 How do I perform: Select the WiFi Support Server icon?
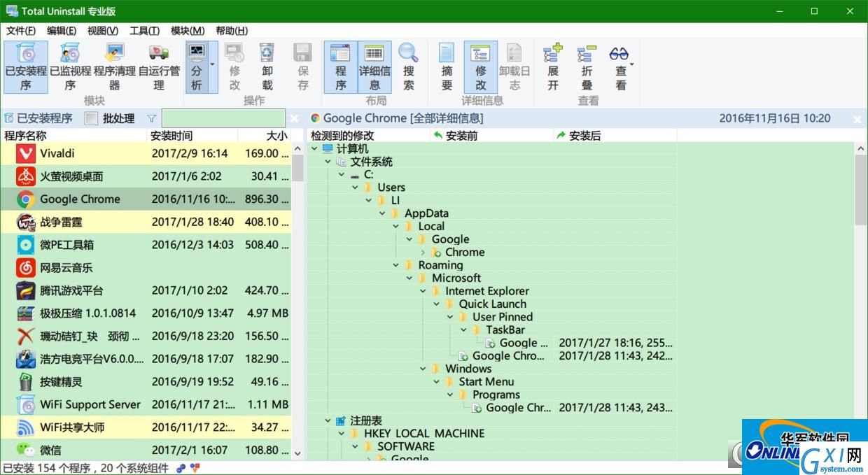coord(26,404)
